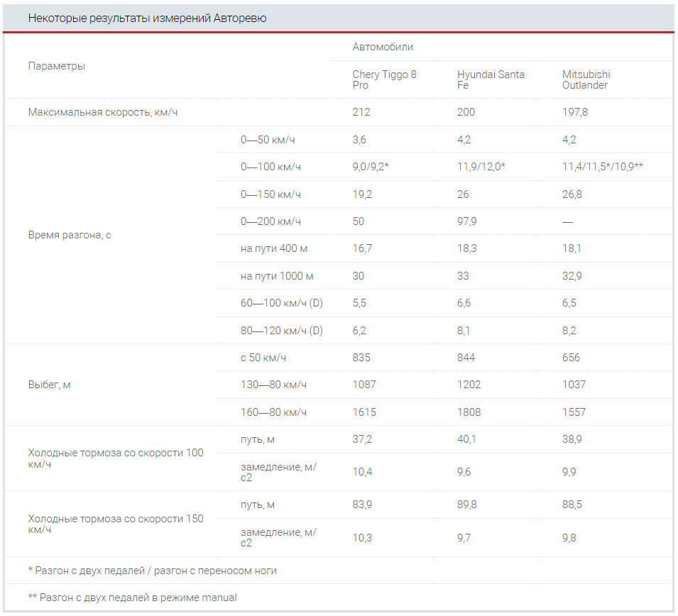Click the 'на пути 1000 м' row label
This screenshot has height=616, width=678.
pos(277,276)
